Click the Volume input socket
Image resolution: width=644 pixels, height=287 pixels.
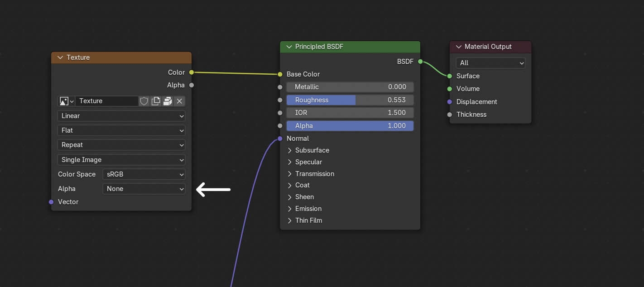[x=450, y=89]
